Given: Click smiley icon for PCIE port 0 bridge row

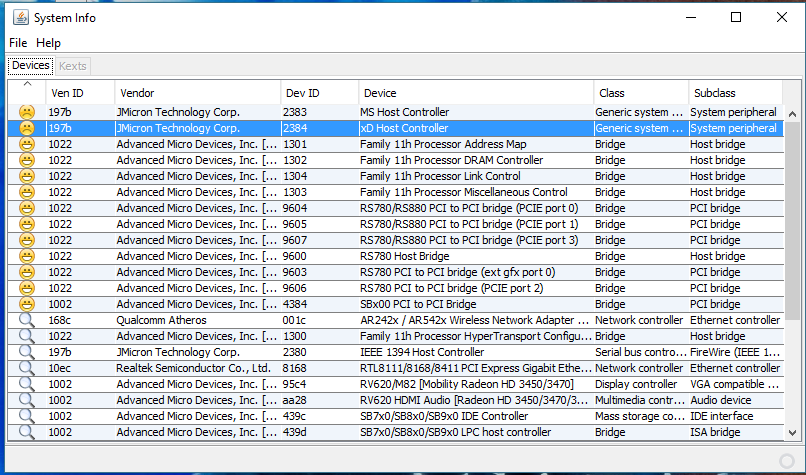Looking at the screenshot, I should [x=27, y=208].
